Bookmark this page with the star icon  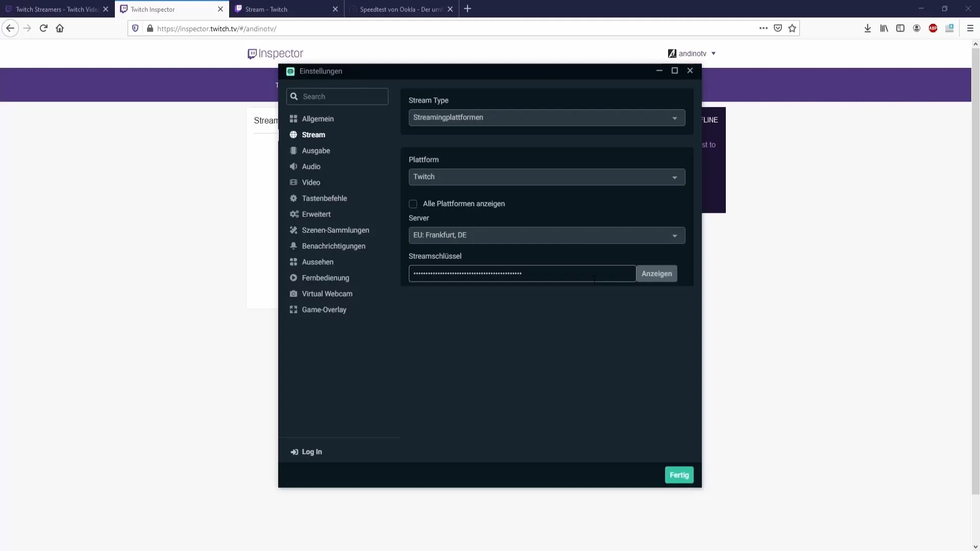[792, 29]
